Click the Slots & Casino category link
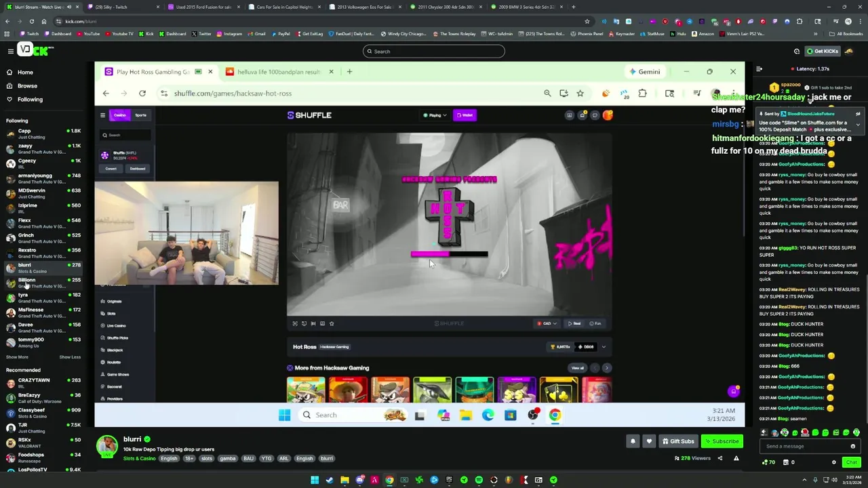 pyautogui.click(x=139, y=458)
